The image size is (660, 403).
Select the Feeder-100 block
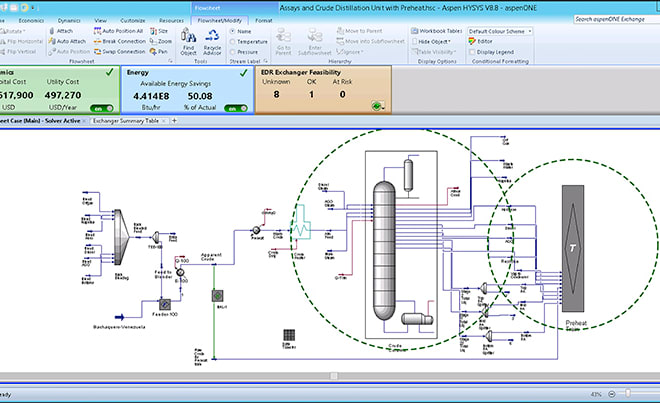point(165,304)
